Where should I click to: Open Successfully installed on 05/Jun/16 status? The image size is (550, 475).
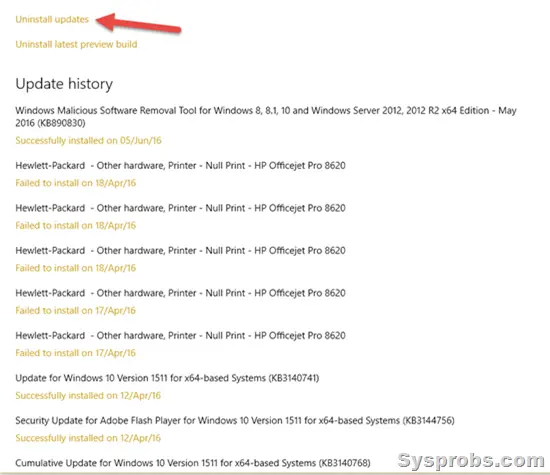[x=88, y=140]
